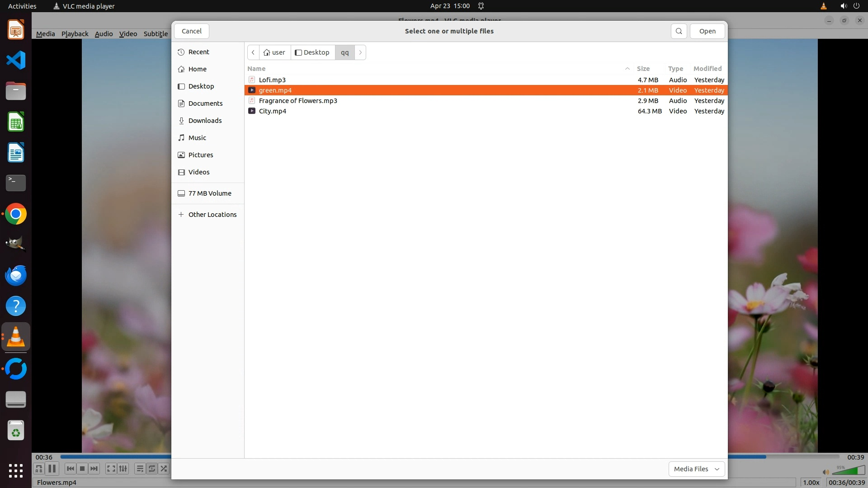
Task: Open the Audio menu
Action: pyautogui.click(x=104, y=34)
